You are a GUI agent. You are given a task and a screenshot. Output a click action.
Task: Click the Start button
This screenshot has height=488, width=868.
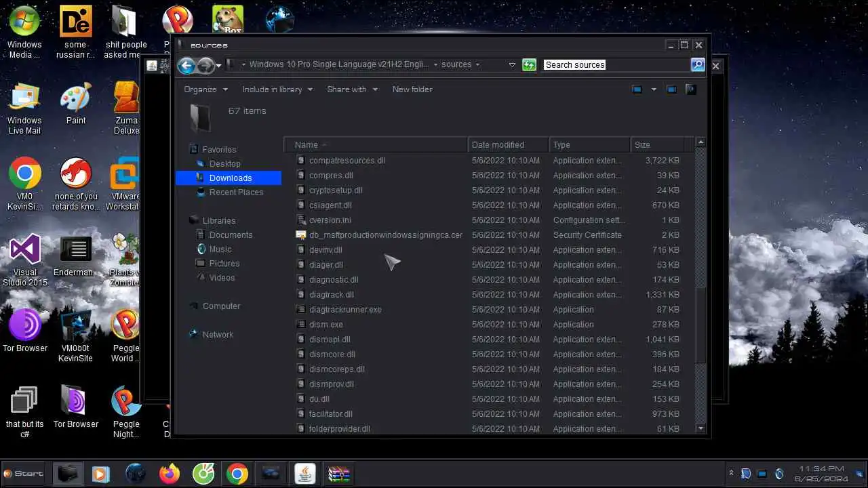point(24,474)
